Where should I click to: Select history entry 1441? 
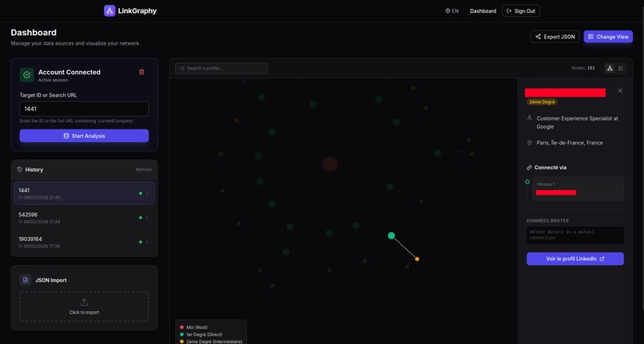tap(84, 193)
